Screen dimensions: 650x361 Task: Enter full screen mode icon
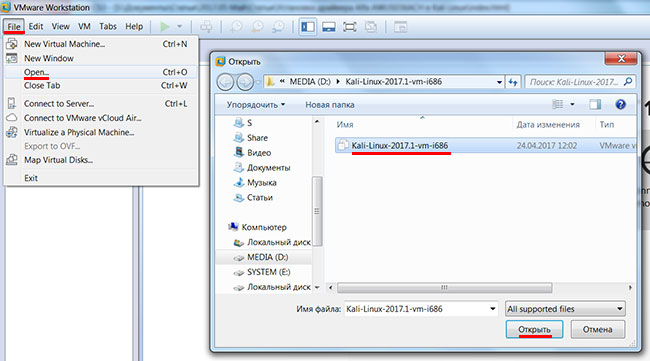(350, 27)
